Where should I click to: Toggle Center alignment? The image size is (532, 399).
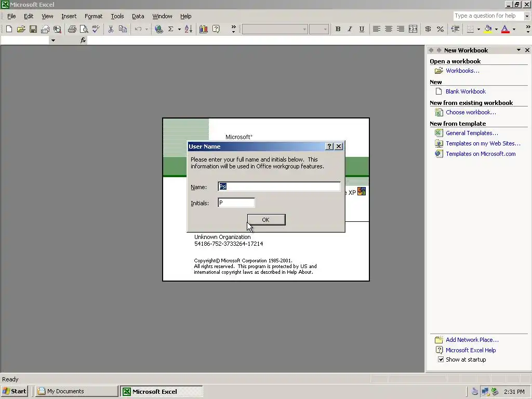click(x=389, y=29)
